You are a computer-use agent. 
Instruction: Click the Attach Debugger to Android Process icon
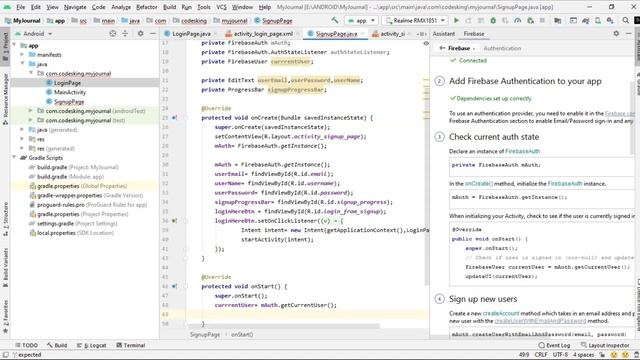pyautogui.click(x=530, y=20)
